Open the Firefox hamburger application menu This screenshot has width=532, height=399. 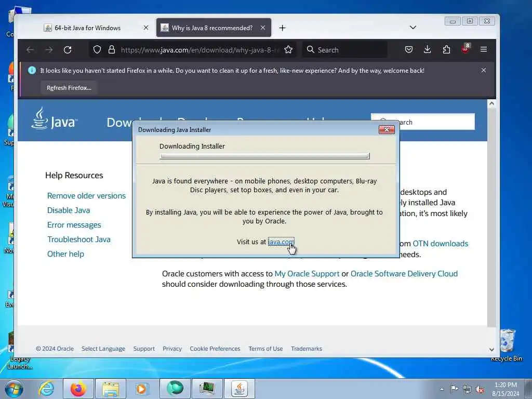484,50
